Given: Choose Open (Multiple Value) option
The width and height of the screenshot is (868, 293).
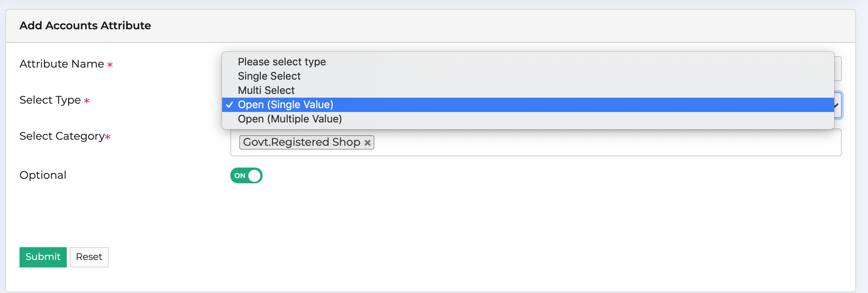Looking at the screenshot, I should point(290,119).
